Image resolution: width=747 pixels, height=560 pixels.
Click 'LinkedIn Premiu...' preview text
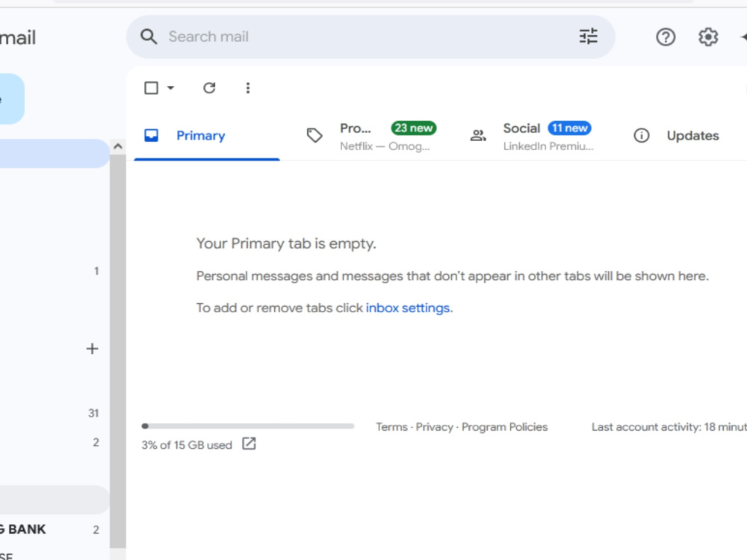[548, 146]
